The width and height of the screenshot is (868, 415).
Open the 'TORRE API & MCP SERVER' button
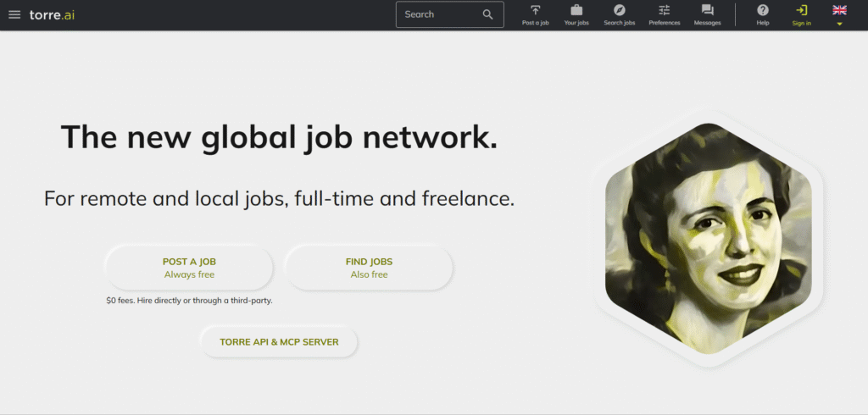[279, 342]
